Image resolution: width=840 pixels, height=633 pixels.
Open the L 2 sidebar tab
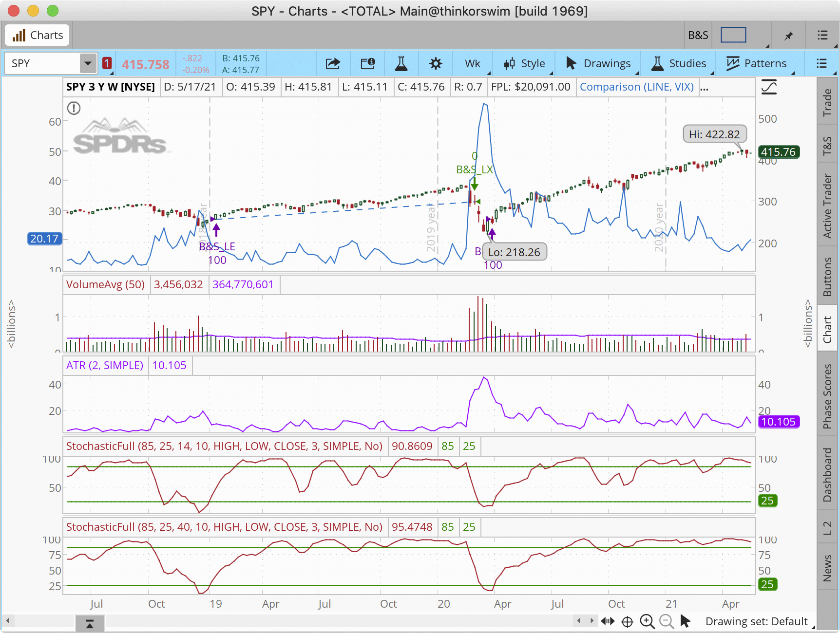(827, 528)
